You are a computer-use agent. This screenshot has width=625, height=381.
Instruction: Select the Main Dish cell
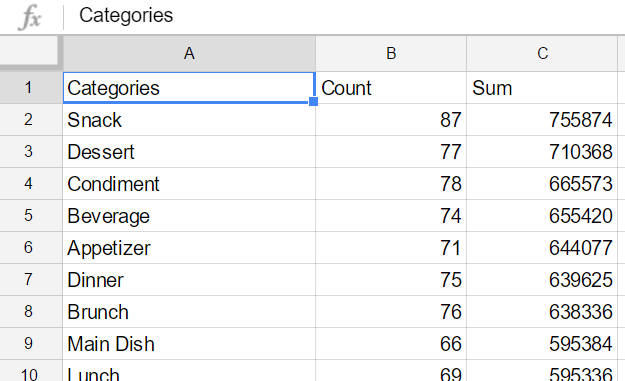point(189,344)
